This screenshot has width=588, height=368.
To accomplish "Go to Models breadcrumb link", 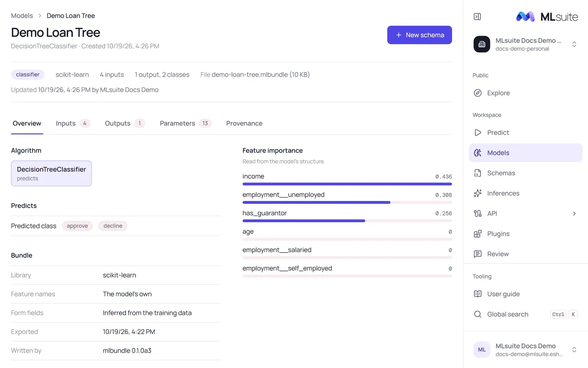I will (22, 16).
